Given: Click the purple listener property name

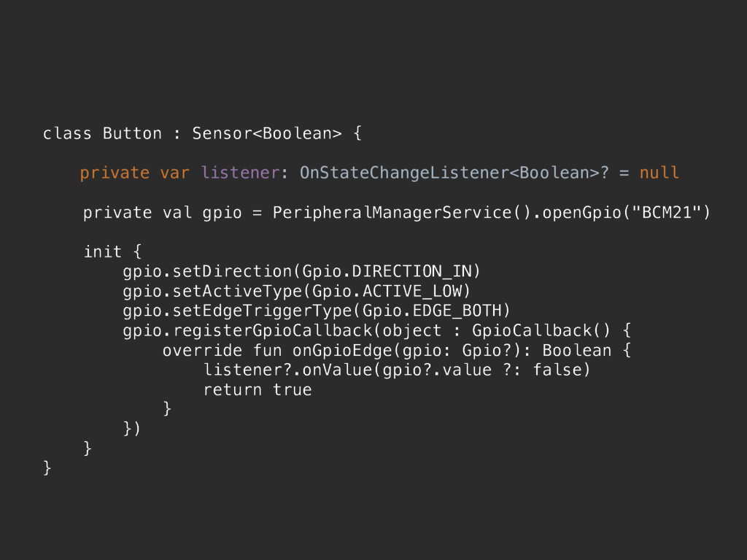Looking at the screenshot, I should tap(239, 172).
